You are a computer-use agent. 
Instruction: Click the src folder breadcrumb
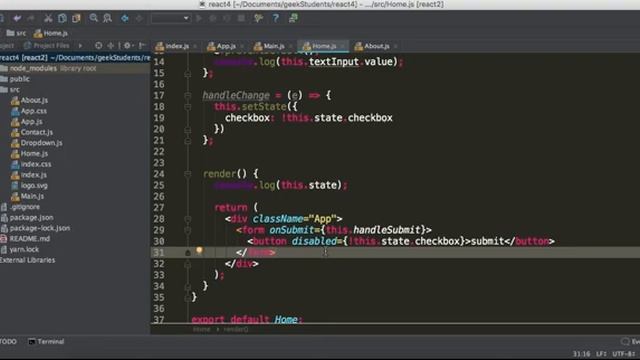[16, 33]
